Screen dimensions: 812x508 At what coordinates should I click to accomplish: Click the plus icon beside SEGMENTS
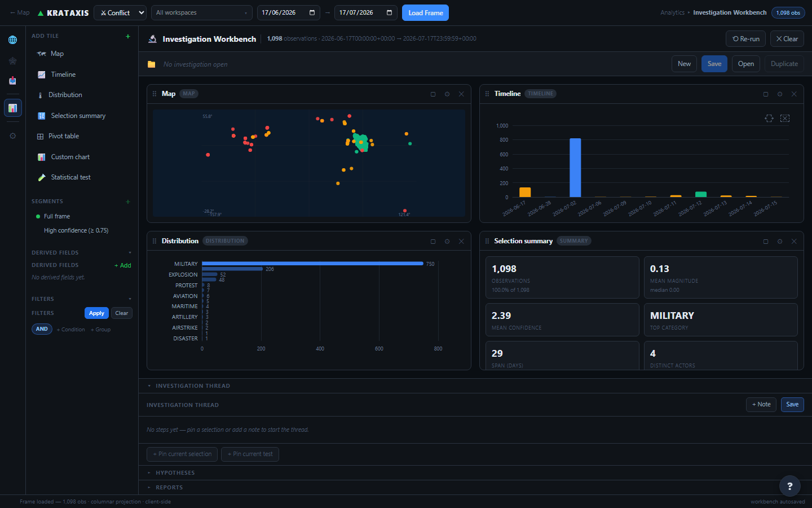(128, 202)
